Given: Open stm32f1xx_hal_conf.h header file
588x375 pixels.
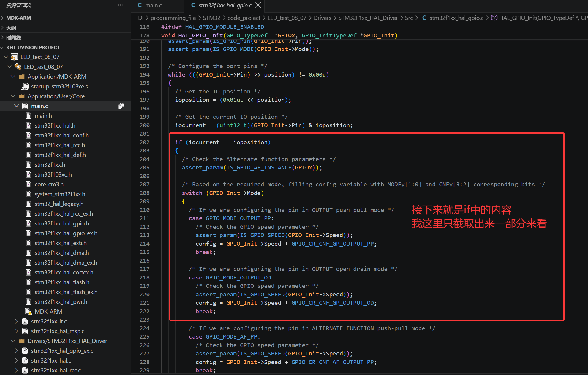Looking at the screenshot, I should point(62,135).
